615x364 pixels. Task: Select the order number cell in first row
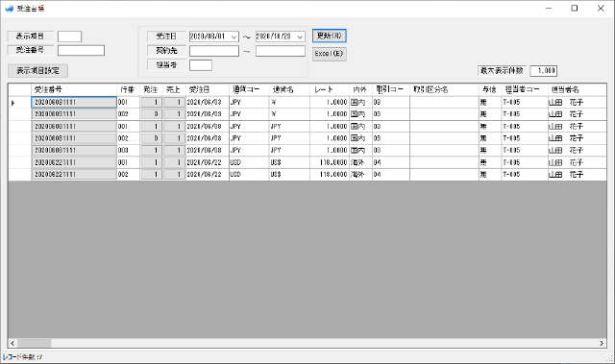pos(74,102)
